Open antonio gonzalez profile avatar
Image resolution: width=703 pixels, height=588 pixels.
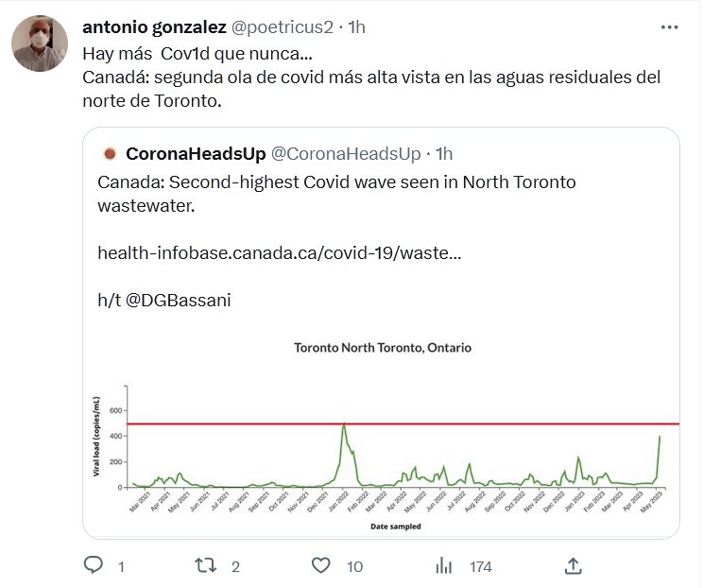click(41, 43)
